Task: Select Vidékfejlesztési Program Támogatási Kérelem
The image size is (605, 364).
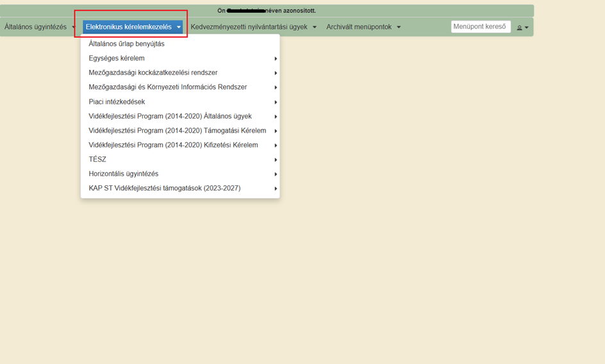Action: pos(180,131)
